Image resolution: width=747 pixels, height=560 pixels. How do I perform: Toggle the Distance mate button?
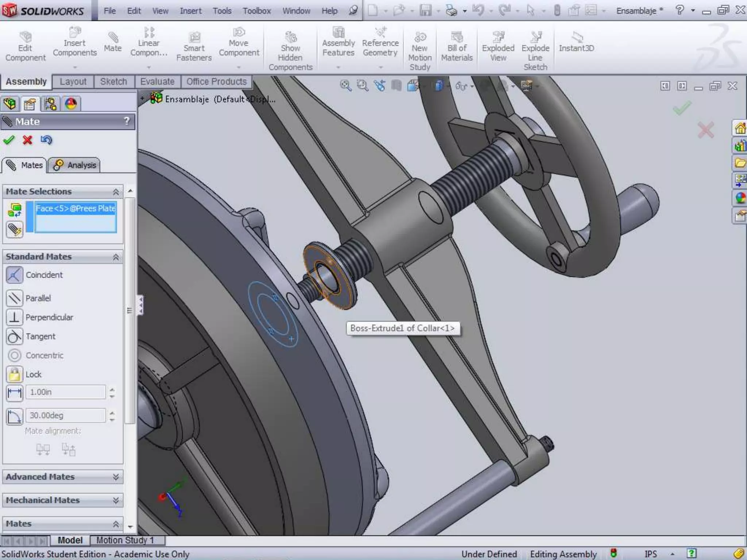click(15, 392)
